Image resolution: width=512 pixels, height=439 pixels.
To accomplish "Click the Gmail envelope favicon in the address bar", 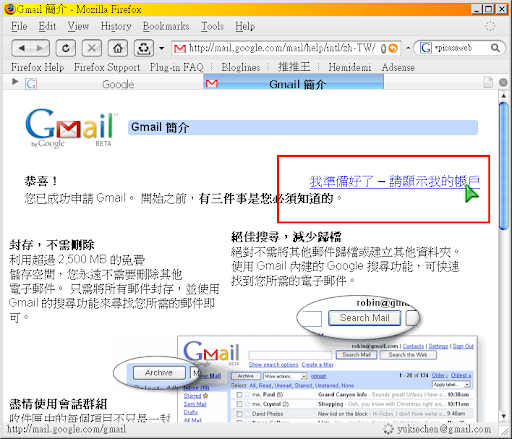I will click(x=180, y=49).
